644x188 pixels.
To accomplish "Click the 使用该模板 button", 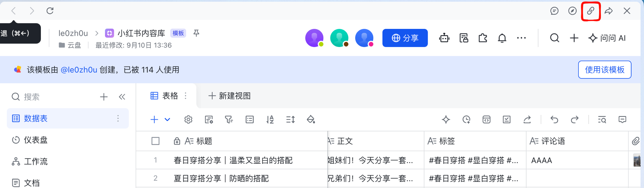I will 605,70.
